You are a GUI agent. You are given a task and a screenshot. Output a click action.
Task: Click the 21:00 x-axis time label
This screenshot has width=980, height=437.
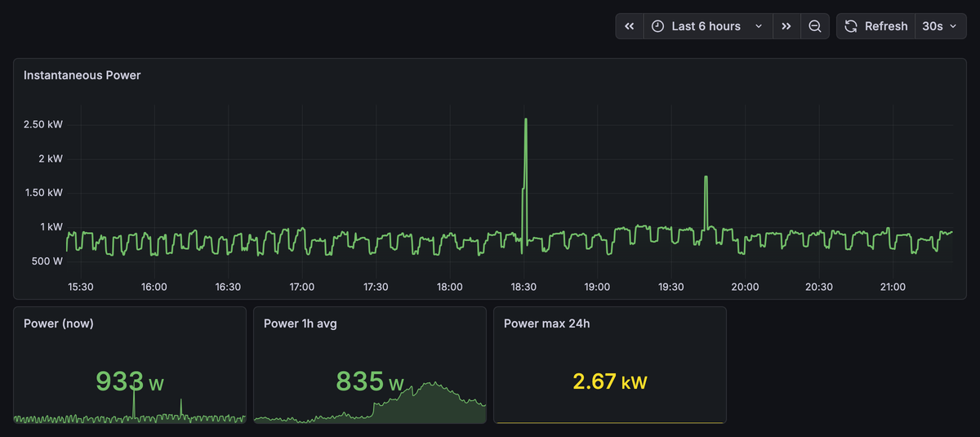(x=893, y=287)
